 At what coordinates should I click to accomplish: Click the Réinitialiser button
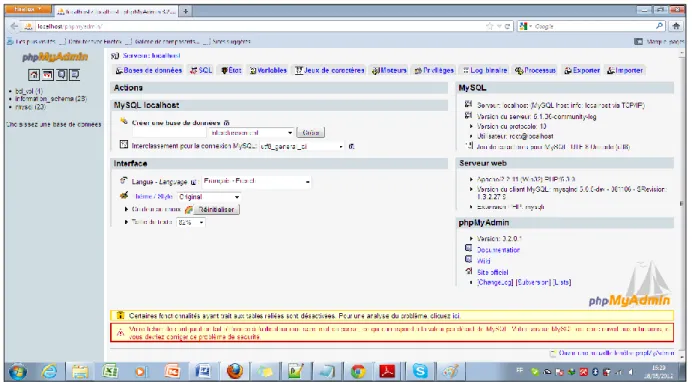point(217,210)
